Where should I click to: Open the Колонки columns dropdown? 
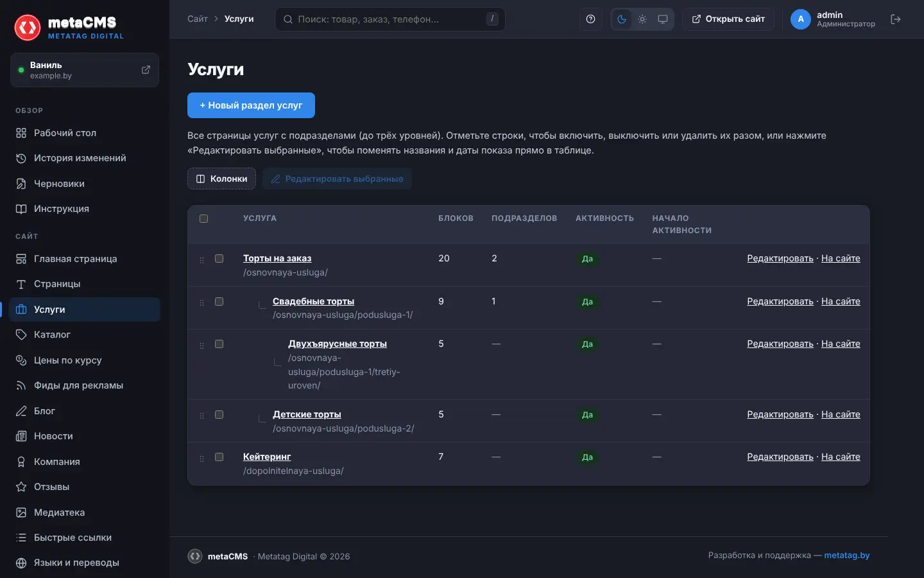pos(221,179)
